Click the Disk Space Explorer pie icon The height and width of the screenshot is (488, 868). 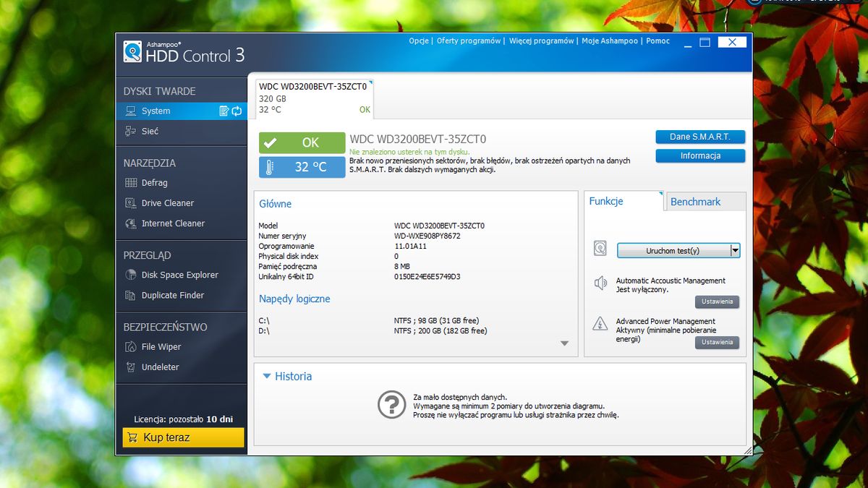(131, 275)
